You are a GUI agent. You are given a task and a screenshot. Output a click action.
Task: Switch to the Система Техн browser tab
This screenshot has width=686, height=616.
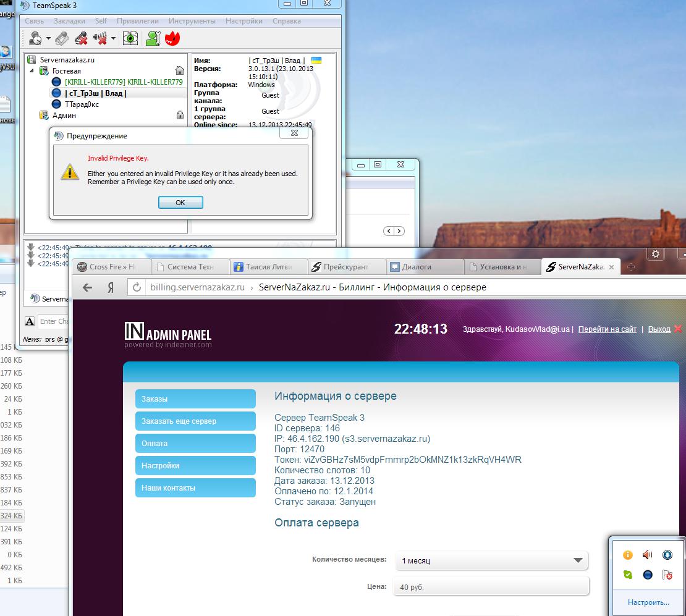coord(191,267)
